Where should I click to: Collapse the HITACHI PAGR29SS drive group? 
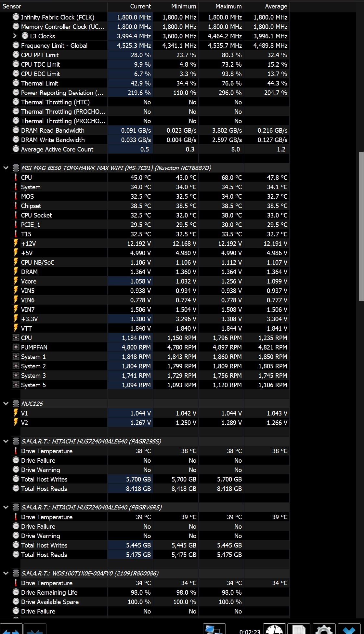(x=6, y=441)
